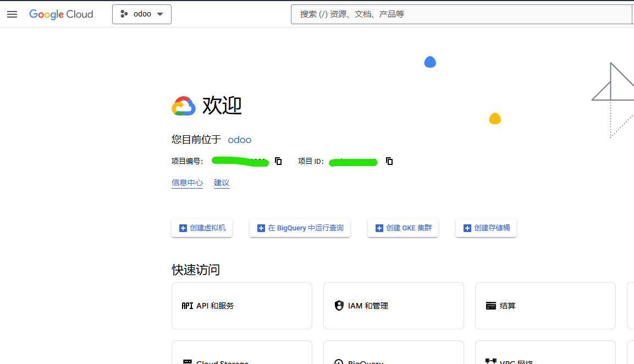Click the 创建 GKE 集群 button
Screen dimensions: 634x364
(x=403, y=228)
